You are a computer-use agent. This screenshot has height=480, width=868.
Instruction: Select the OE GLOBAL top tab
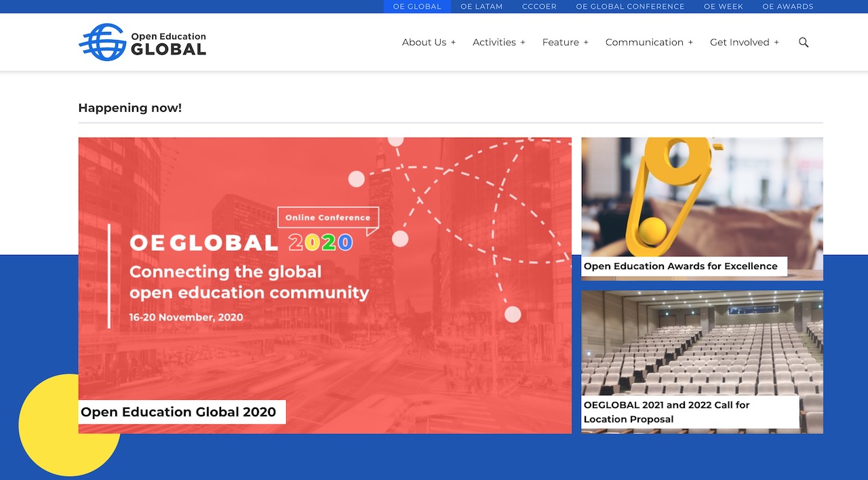[x=417, y=7]
